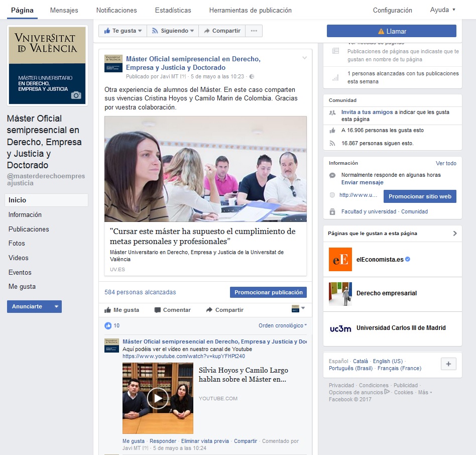Viewport: 476px width, 455px height.
Task: Click the uc3m logo icon
Action: pyautogui.click(x=340, y=328)
